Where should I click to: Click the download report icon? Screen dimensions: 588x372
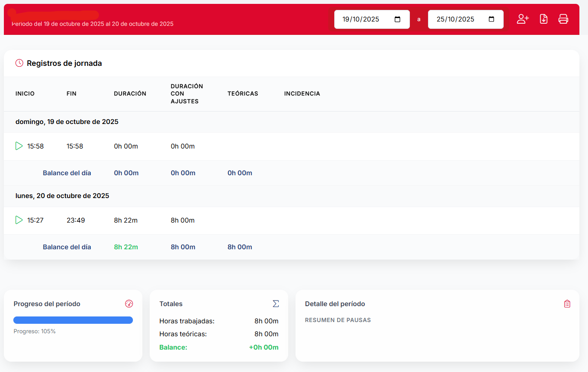[544, 19]
